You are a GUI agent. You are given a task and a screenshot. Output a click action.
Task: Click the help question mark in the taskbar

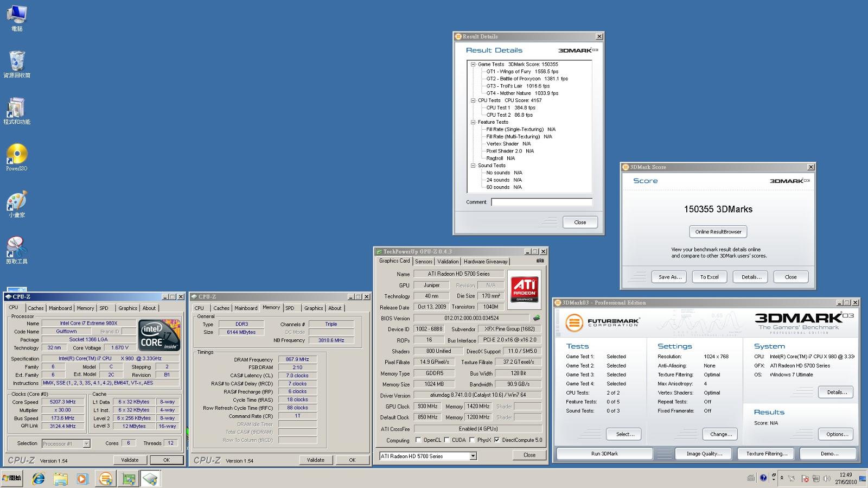763,478
